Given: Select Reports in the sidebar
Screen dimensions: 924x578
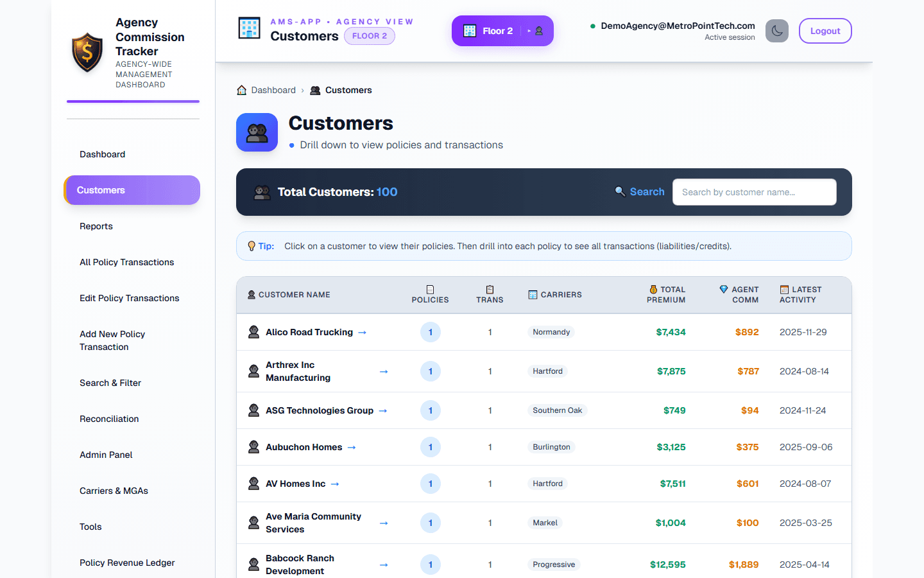Looking at the screenshot, I should (96, 226).
